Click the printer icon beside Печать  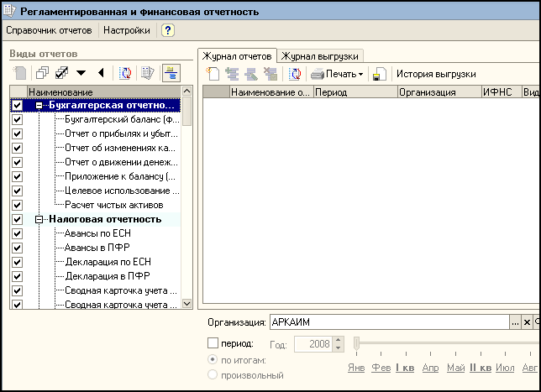tap(318, 74)
